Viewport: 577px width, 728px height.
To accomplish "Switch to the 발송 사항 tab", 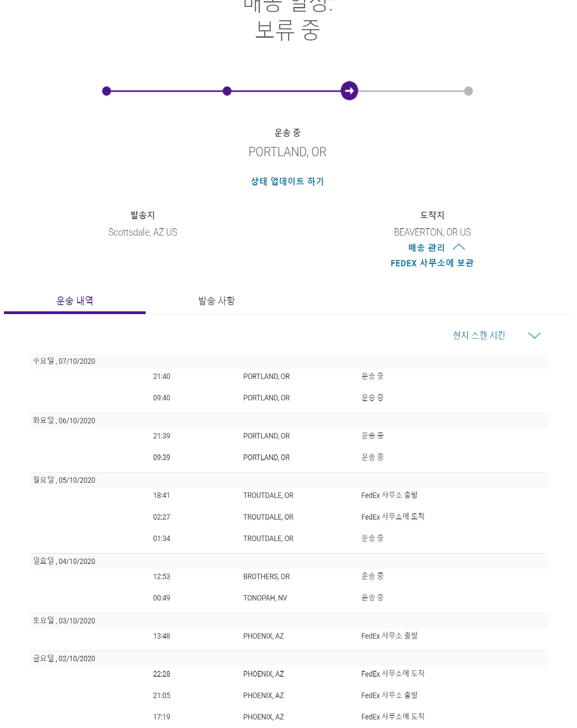I will point(216,301).
